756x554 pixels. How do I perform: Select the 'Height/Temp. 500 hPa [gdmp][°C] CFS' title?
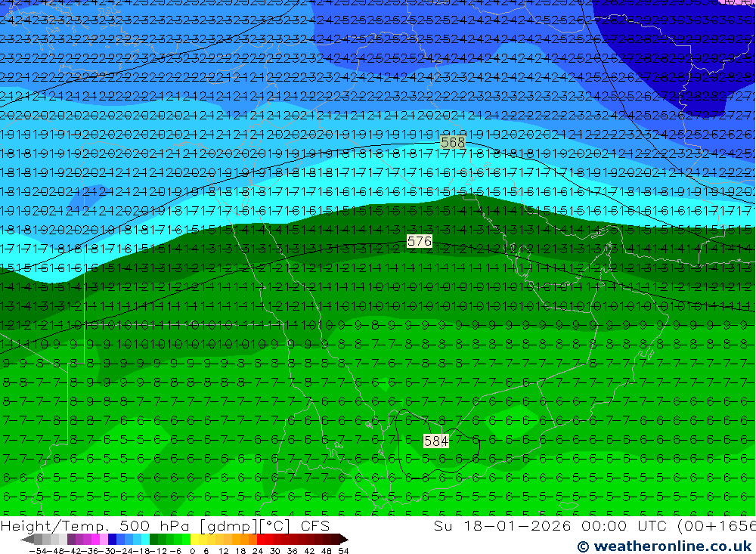(166, 526)
